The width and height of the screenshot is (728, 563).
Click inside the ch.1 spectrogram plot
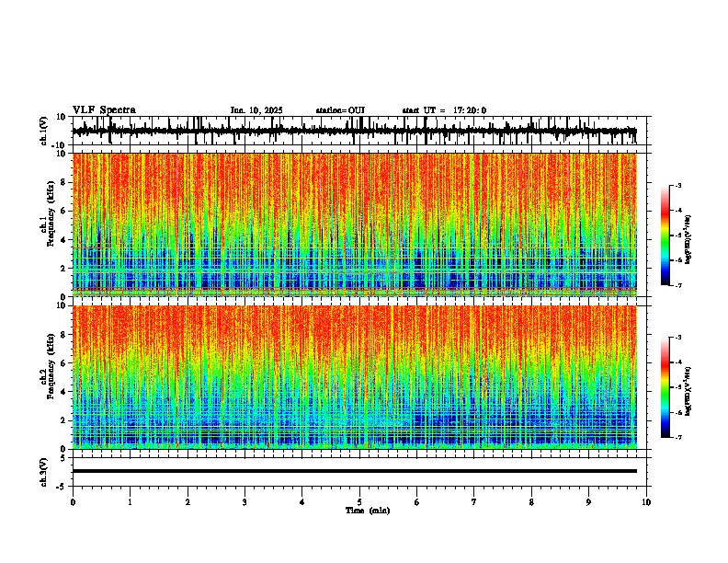(354, 224)
